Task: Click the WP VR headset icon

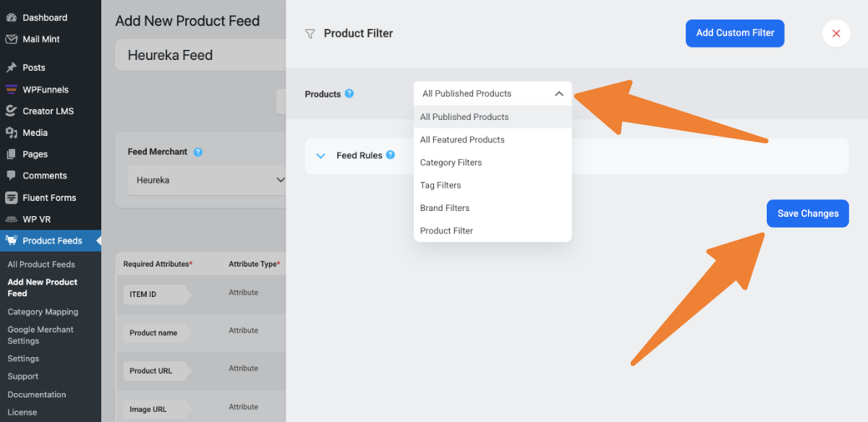Action: point(11,219)
